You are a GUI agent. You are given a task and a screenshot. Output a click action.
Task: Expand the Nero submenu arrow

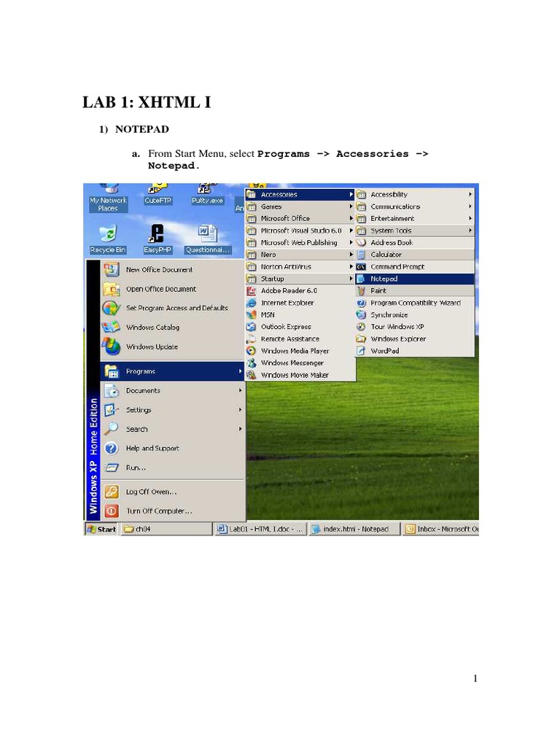(351, 255)
